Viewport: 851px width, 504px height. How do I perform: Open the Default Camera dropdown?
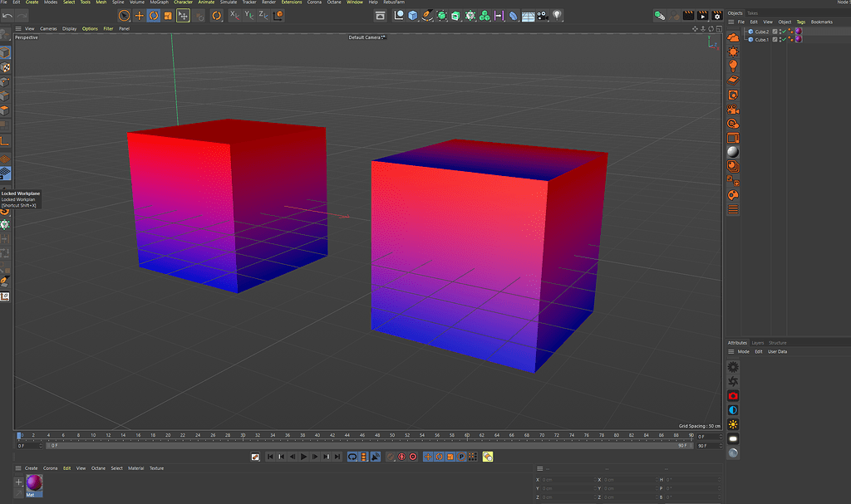[366, 37]
